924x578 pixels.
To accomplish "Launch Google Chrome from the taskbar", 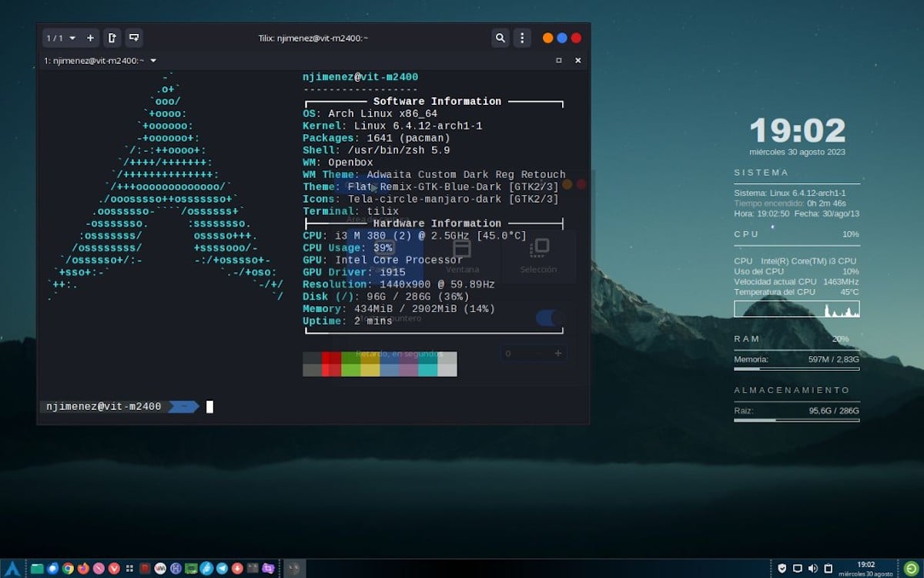I will 68,569.
